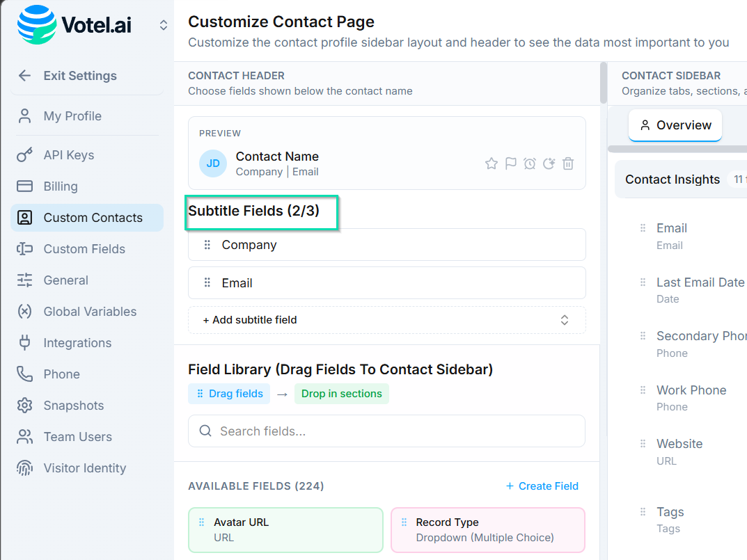Click the trash icon in the contact preview
This screenshot has width=747, height=560.
click(568, 163)
